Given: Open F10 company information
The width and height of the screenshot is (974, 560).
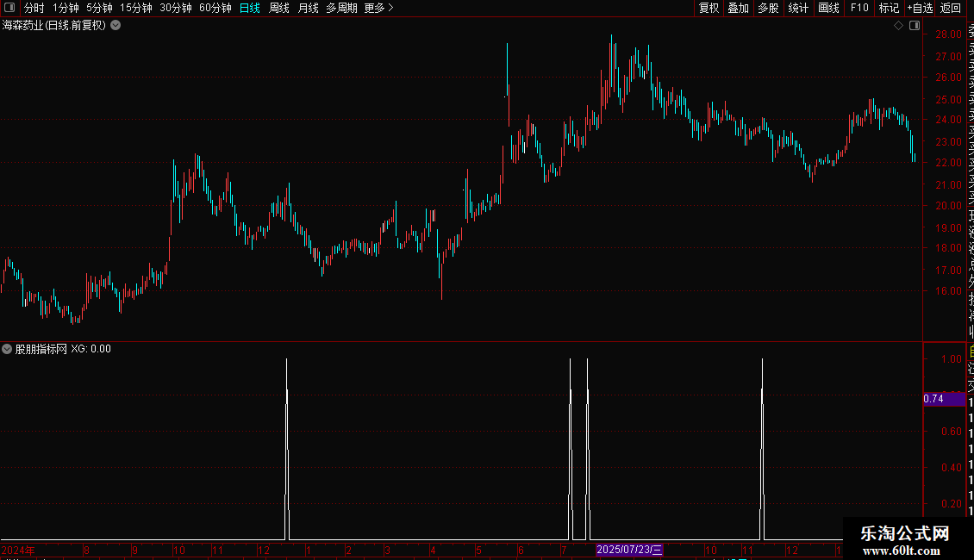Looking at the screenshot, I should (x=859, y=8).
